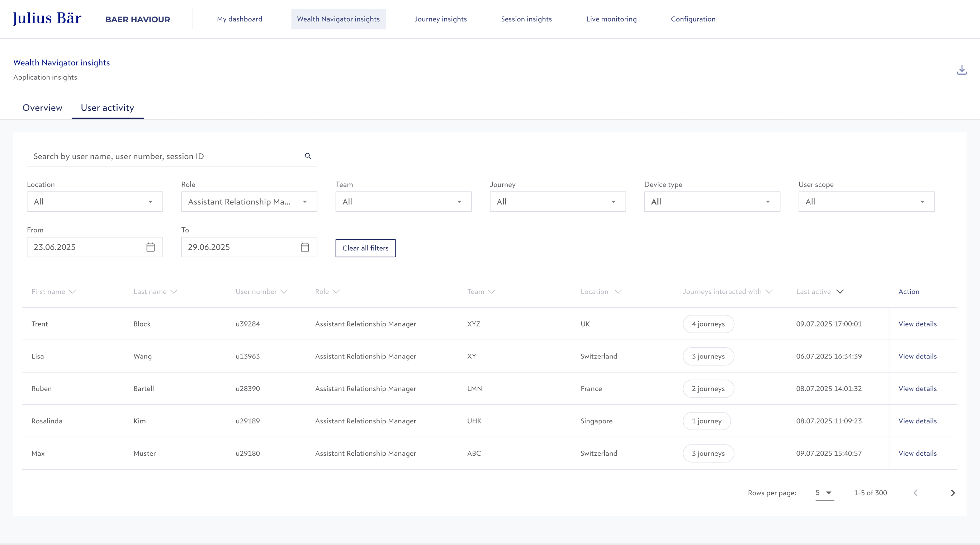
Task: Open the To date calendar icon
Action: coord(305,247)
